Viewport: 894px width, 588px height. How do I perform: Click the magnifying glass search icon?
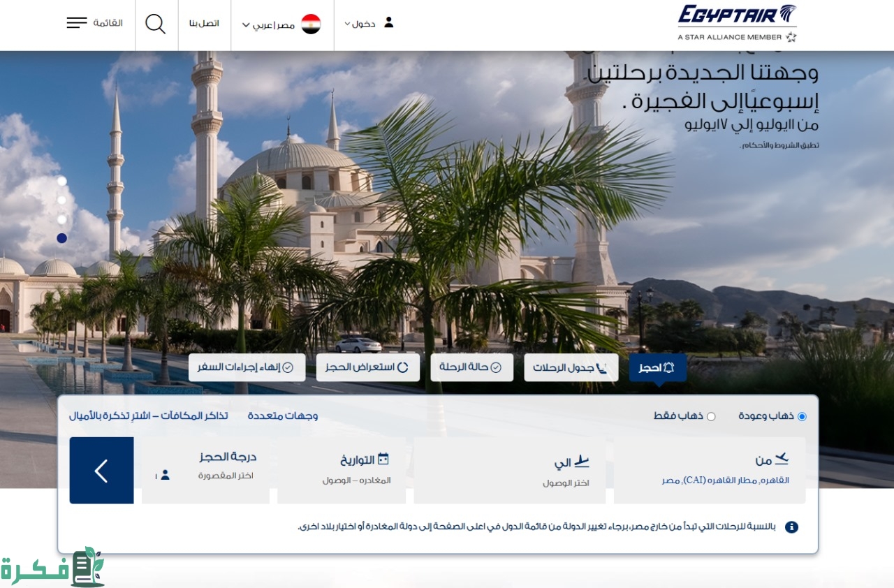click(155, 24)
